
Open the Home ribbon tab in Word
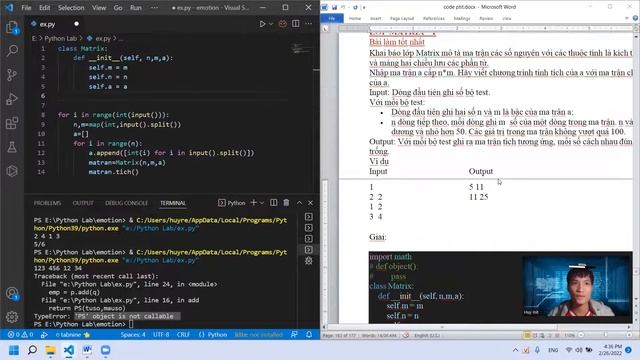coord(355,18)
